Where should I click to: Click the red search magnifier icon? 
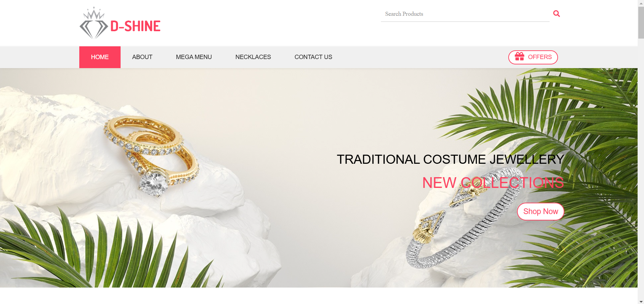556,14
